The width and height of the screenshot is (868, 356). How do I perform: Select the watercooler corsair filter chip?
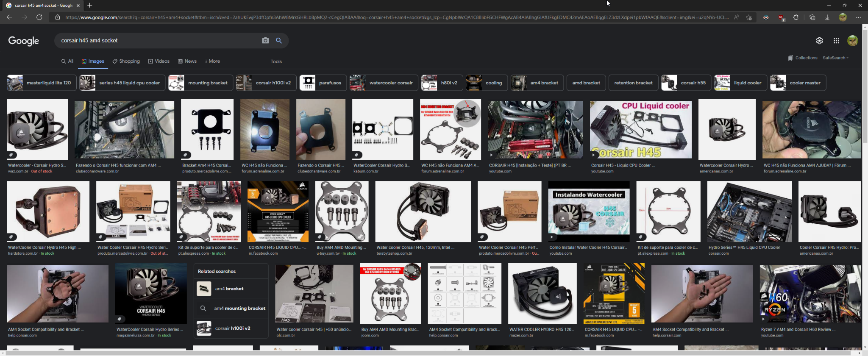[384, 83]
